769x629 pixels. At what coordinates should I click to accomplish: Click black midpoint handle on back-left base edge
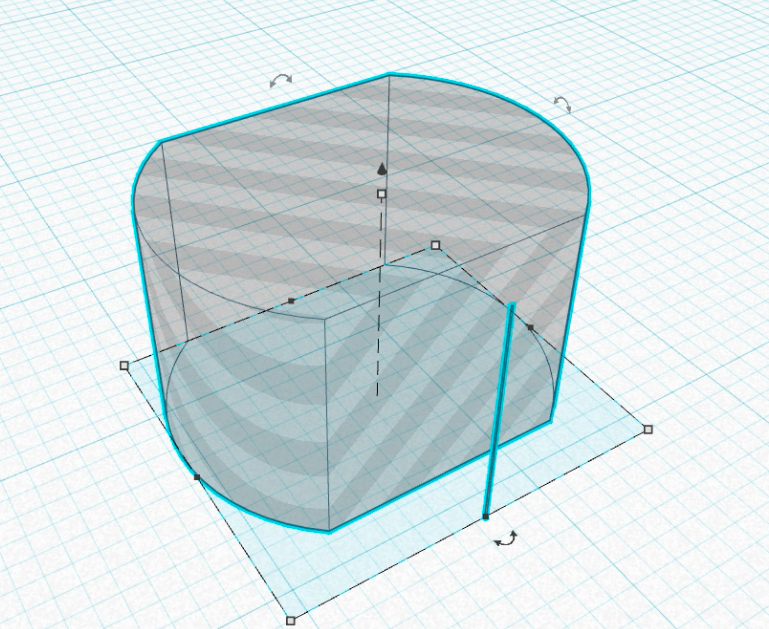(291, 301)
